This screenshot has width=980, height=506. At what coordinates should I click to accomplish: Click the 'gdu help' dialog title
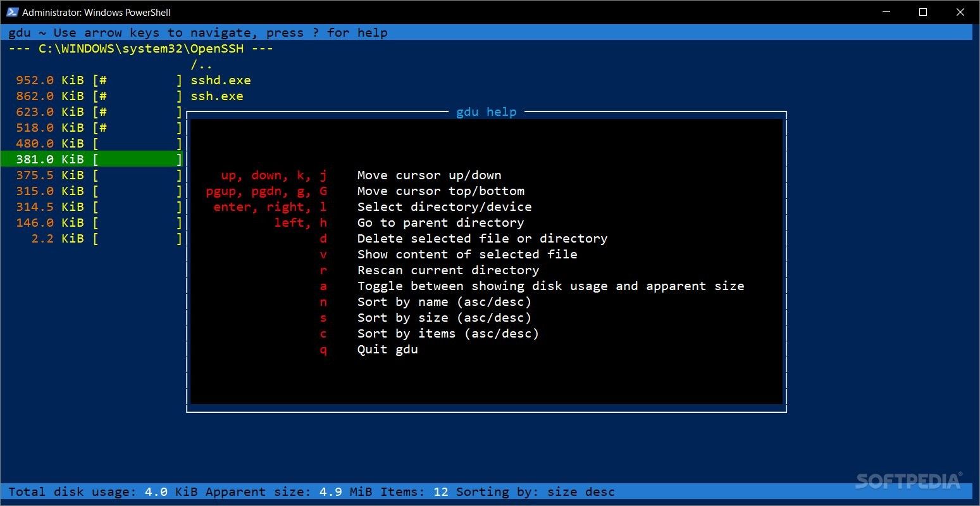point(487,112)
